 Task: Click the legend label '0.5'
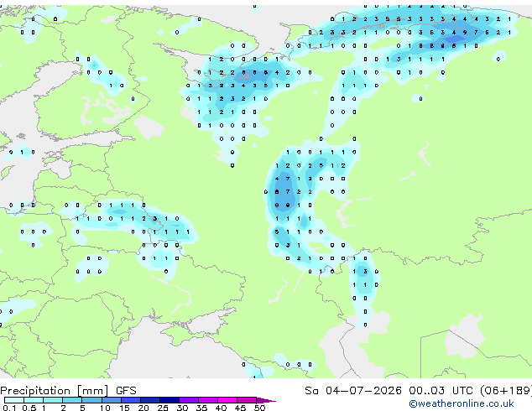point(29,408)
